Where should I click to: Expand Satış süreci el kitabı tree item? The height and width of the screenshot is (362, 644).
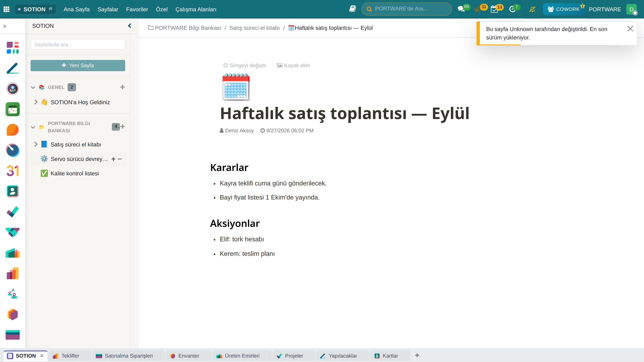tap(36, 144)
